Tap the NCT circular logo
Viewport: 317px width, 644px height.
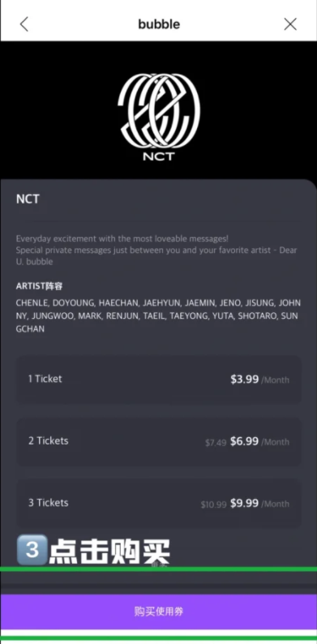coord(159,112)
